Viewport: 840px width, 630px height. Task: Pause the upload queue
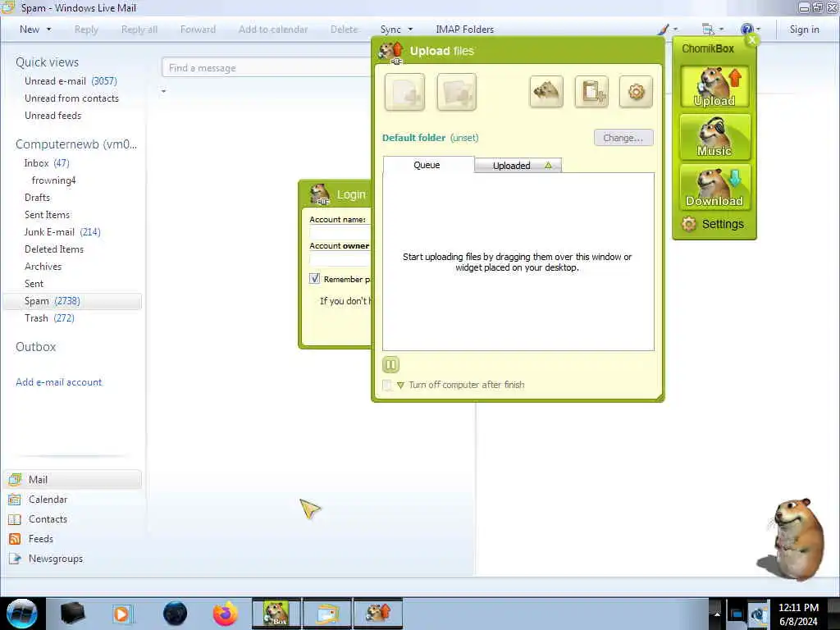(x=390, y=365)
